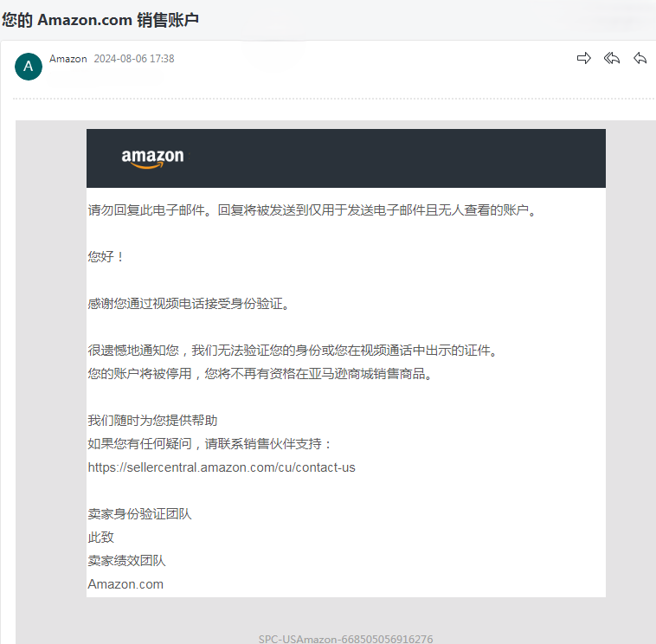Select the sender name Amazon

coord(68,59)
